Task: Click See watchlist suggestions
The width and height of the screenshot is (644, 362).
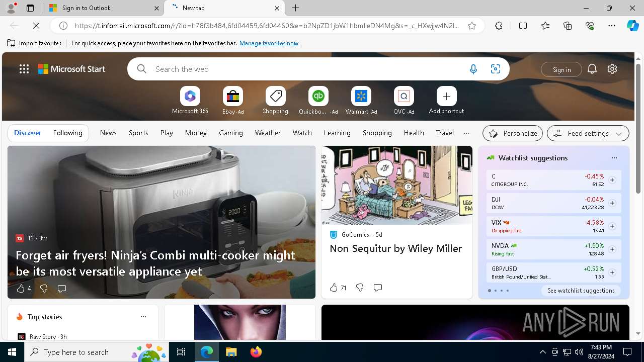Action: coord(581,291)
